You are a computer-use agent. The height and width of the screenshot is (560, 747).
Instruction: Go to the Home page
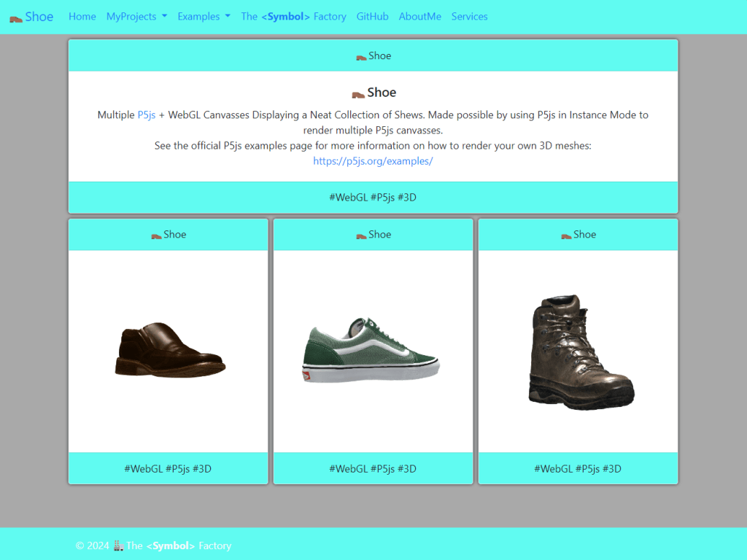coord(82,17)
